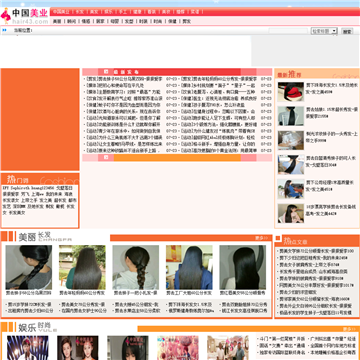Click the 中国美业 hair43.com logo

pos(25,16)
